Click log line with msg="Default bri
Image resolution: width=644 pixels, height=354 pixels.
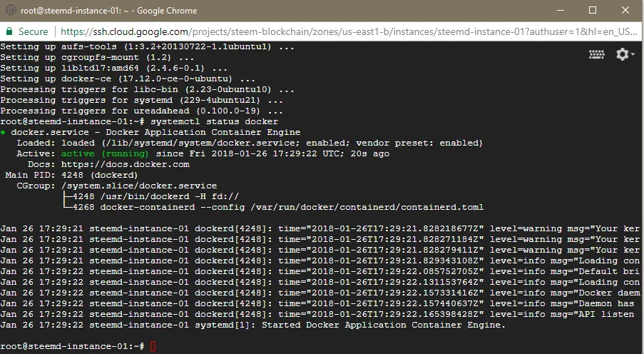point(320,271)
